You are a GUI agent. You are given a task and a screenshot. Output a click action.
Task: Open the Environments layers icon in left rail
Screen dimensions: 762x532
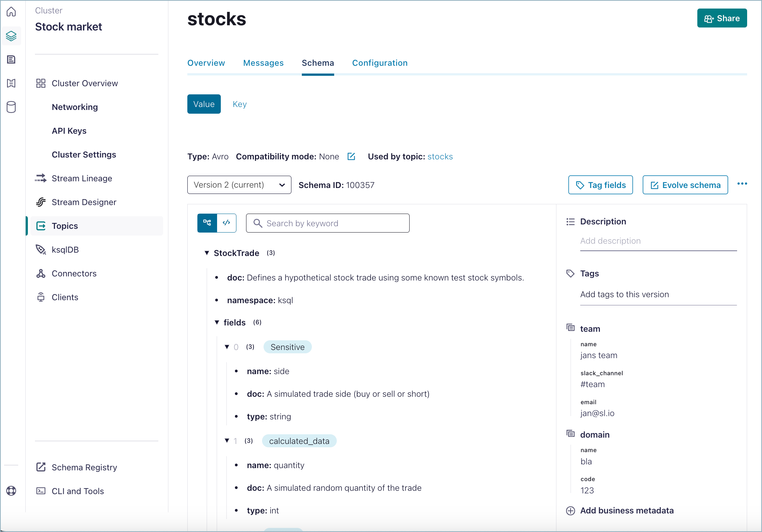(x=11, y=36)
